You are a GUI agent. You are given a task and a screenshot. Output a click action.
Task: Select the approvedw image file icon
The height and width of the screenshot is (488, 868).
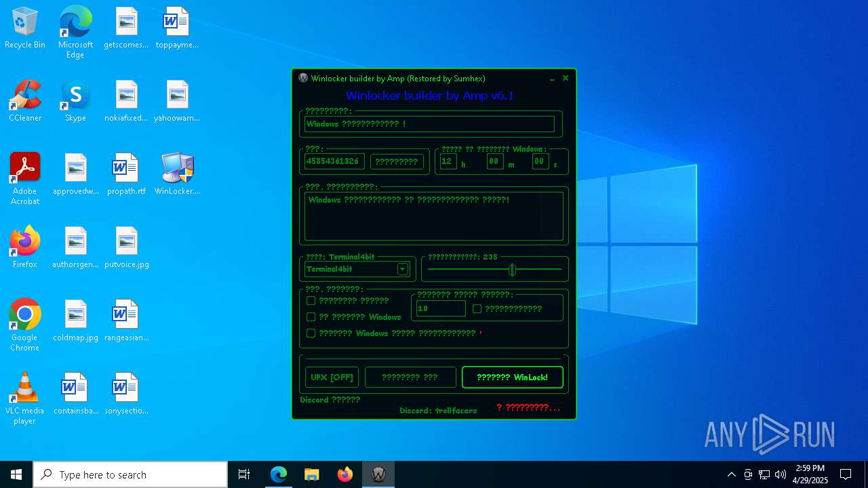(76, 174)
